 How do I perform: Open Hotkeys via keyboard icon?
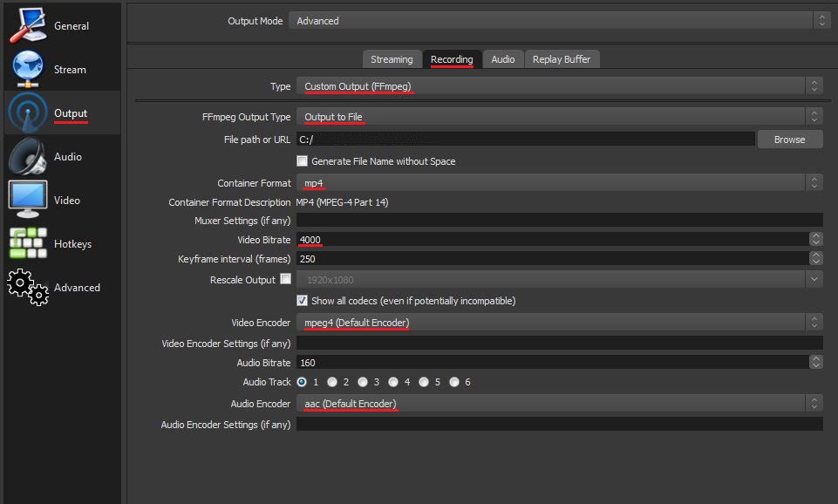[x=28, y=243]
